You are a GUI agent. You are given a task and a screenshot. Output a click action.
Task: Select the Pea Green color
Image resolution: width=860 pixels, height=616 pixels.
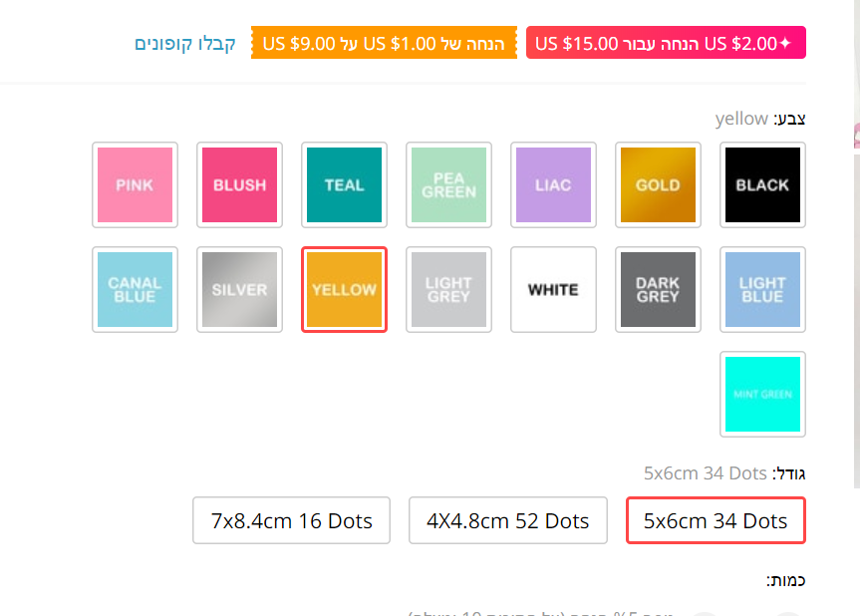coord(448,184)
